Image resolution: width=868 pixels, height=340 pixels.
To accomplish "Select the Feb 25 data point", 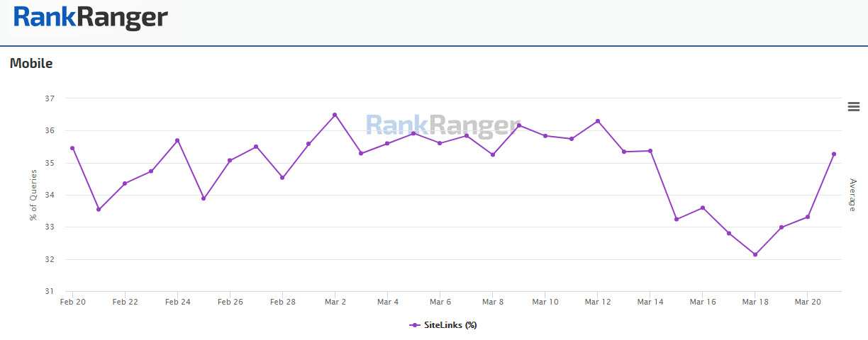I will click(204, 198).
